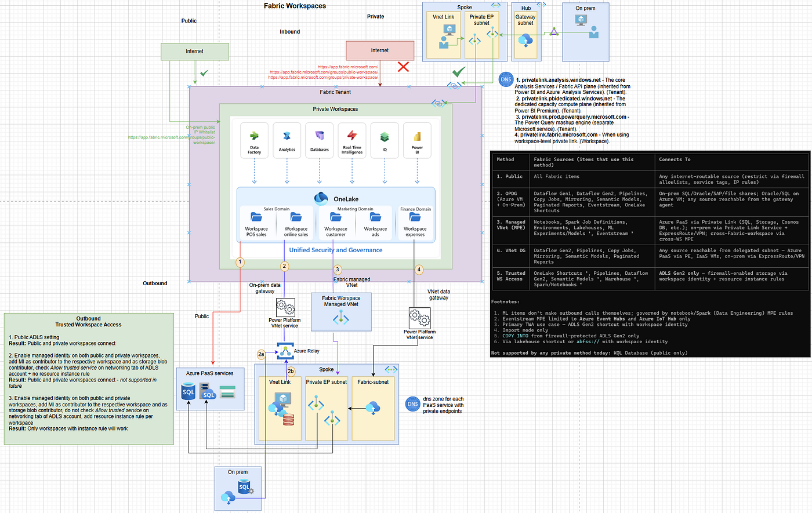
Task: Click the DNS icon beside privatelink.analysis.windows.net
Action: pyautogui.click(x=506, y=80)
